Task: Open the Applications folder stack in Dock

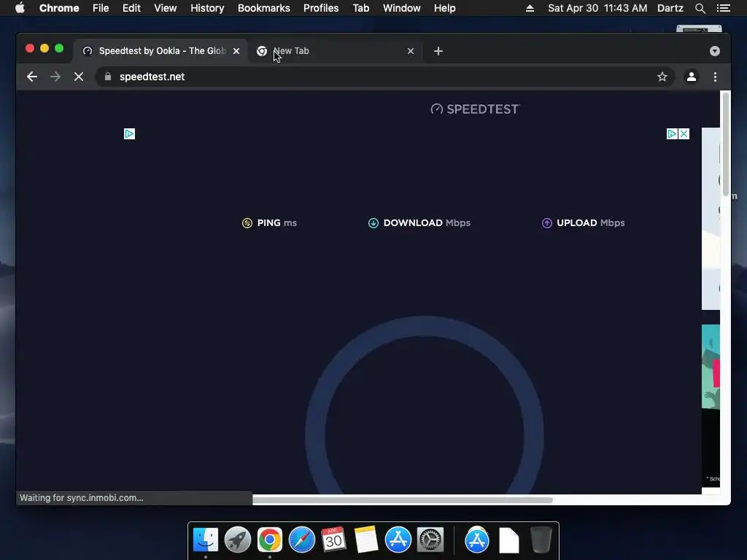Action: (x=477, y=540)
